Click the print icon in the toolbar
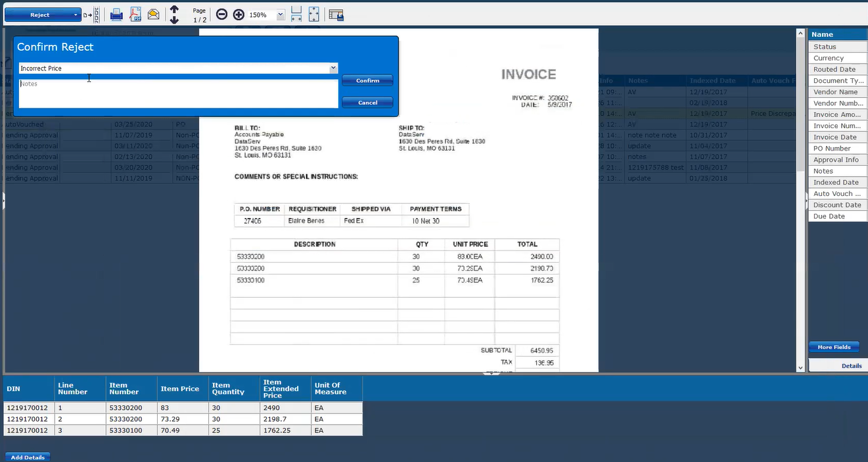The image size is (868, 462). pos(116,14)
